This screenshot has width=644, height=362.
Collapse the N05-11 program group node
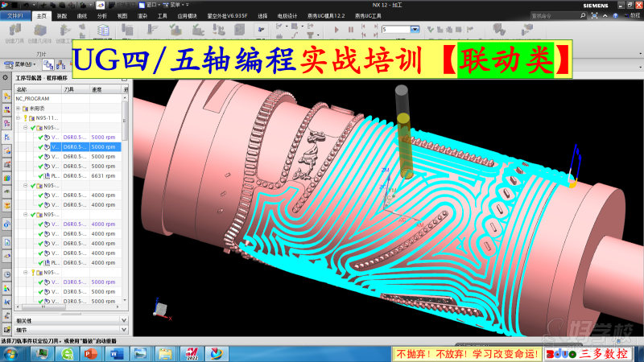(x=18, y=117)
